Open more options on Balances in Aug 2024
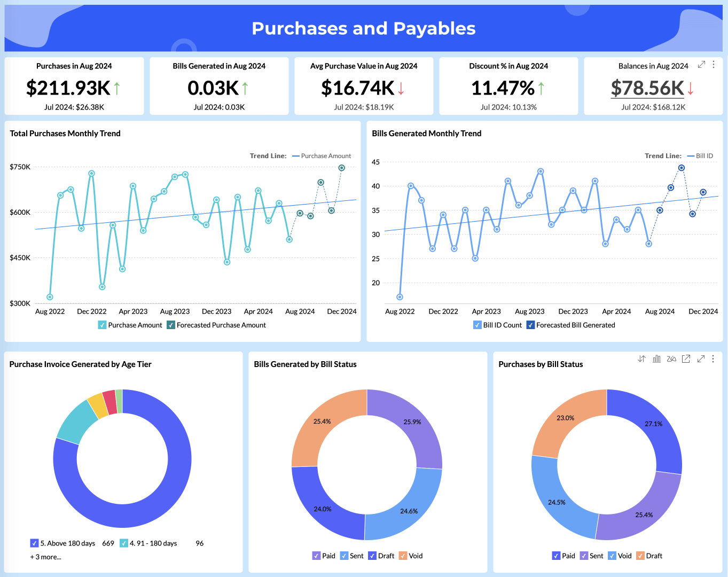 [x=714, y=65]
